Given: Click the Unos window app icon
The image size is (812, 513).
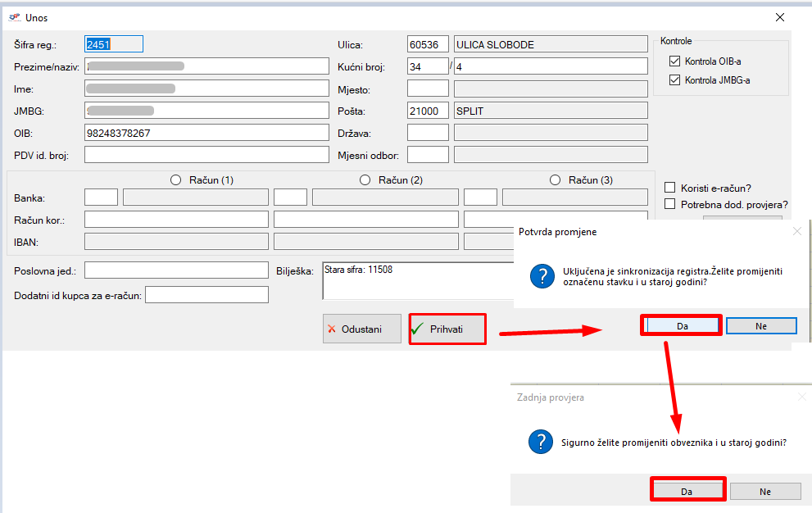Looking at the screenshot, I should pos(15,17).
